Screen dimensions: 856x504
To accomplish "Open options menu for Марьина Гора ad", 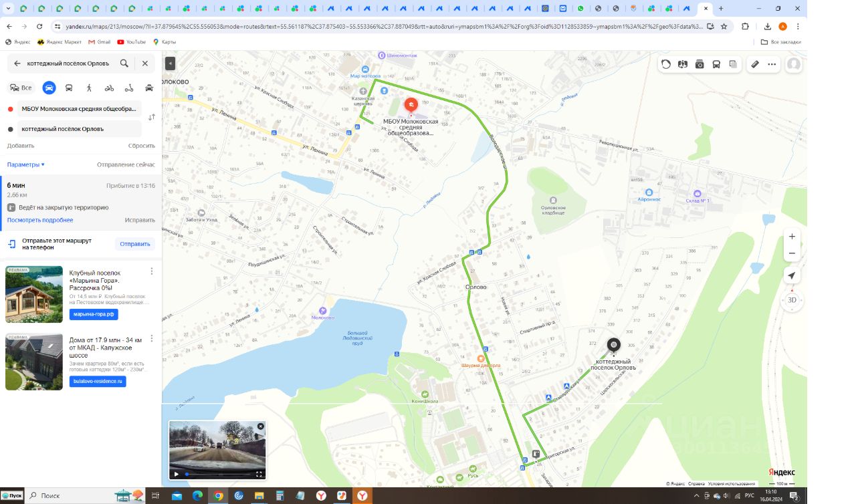I will tap(152, 271).
